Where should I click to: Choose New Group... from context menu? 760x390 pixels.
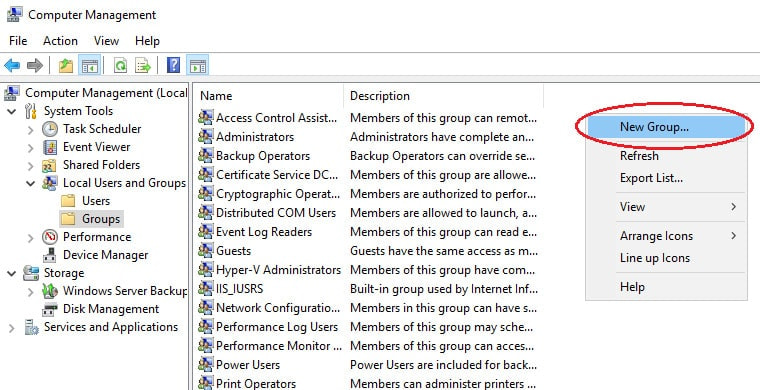[666, 127]
